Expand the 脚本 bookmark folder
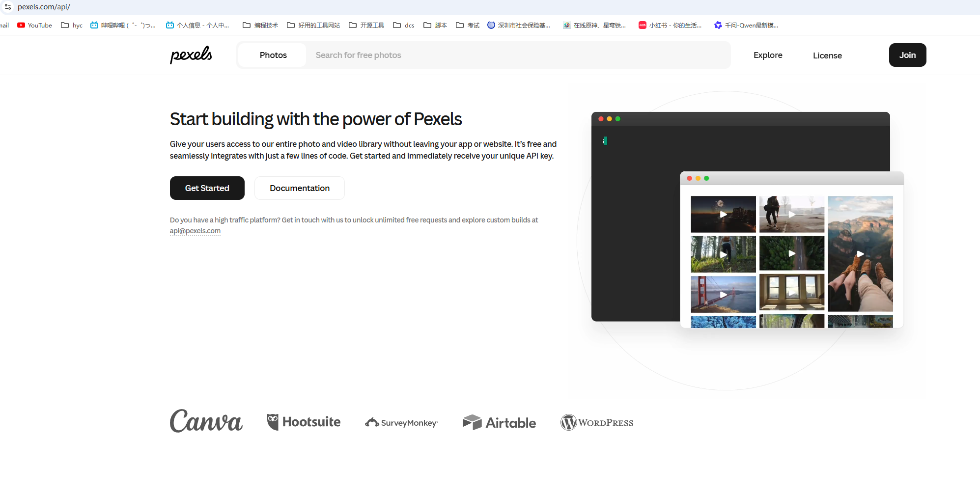This screenshot has height=493, width=980. 435,25
